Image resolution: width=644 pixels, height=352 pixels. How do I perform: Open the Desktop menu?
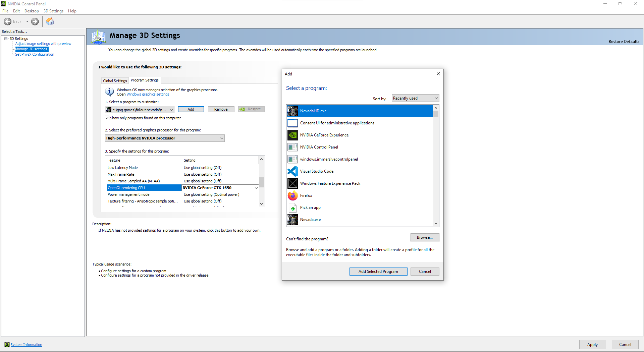click(32, 11)
